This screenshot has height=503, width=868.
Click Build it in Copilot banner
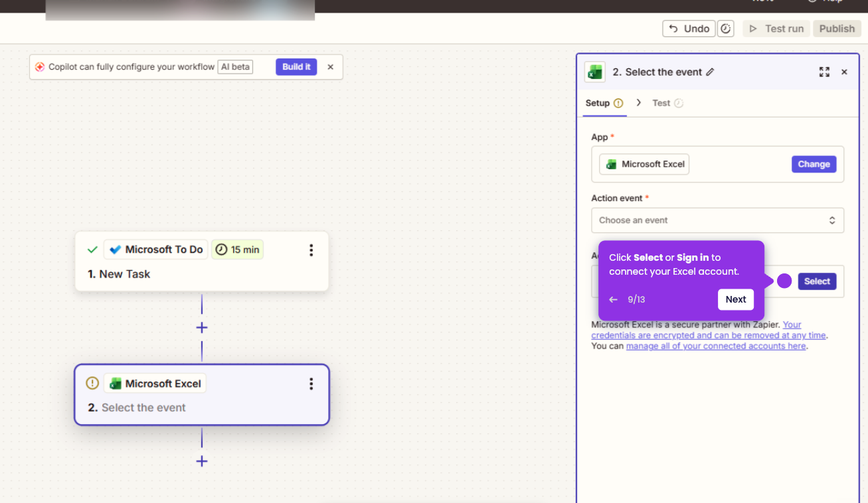click(296, 66)
